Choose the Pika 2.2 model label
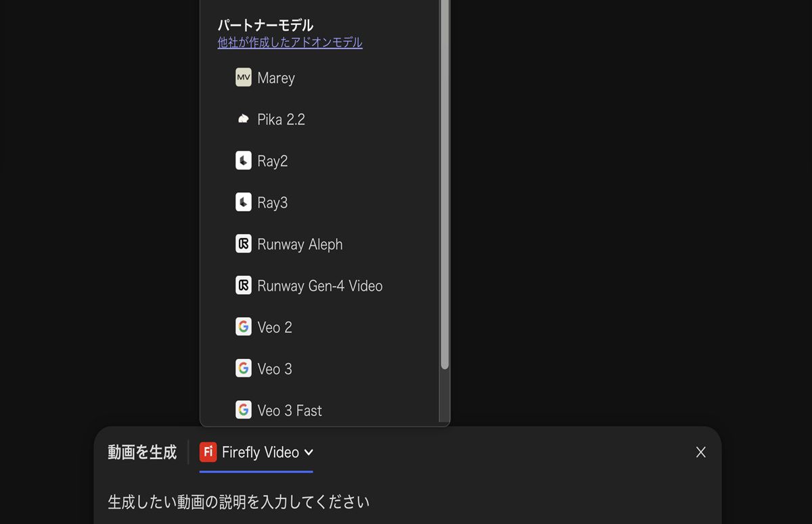 (x=281, y=119)
